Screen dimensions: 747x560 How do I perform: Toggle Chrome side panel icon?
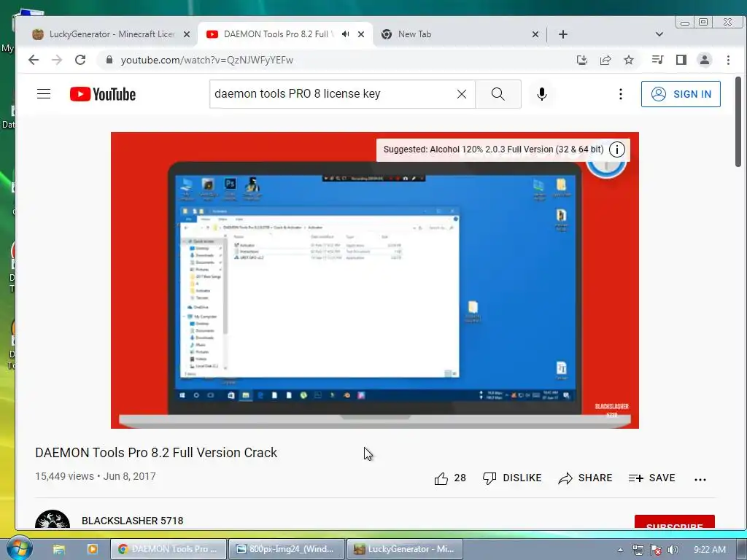coord(681,60)
